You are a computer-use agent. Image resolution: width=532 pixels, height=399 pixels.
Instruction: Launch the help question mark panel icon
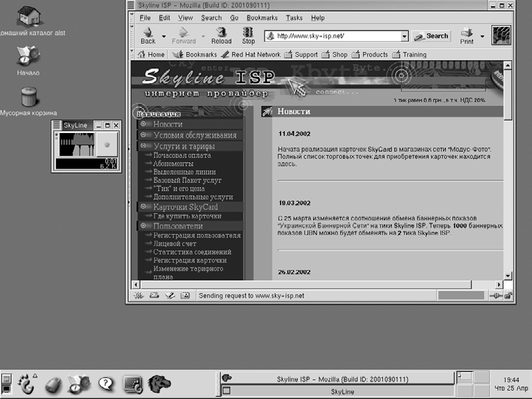(105, 383)
